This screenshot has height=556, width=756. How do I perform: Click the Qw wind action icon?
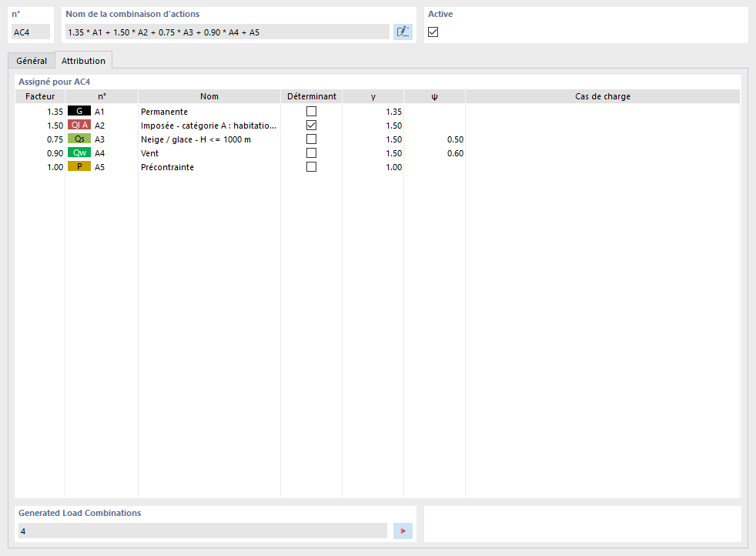[78, 152]
